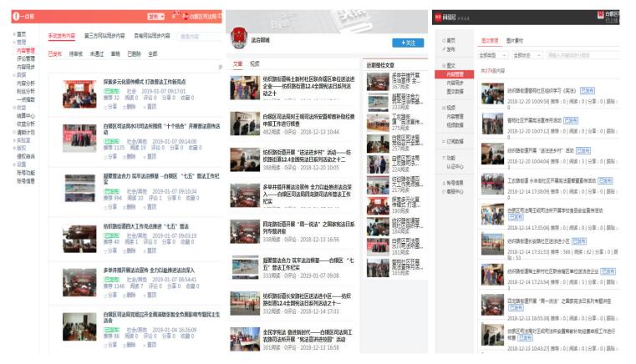Select the 草稿 status filter

(x=115, y=54)
